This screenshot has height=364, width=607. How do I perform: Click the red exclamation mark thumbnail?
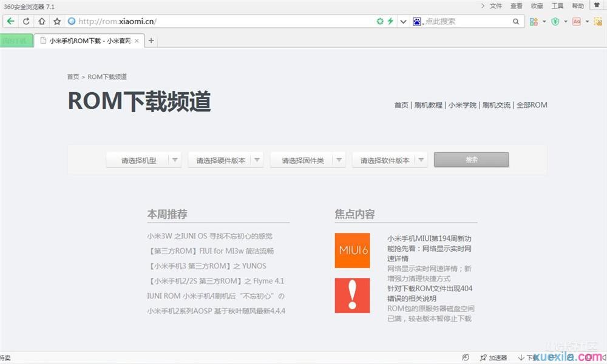coord(352,295)
